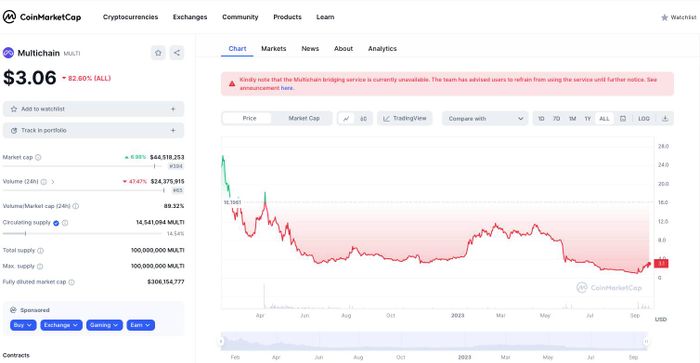
Task: Open Watchlist star in header
Action: point(678,17)
